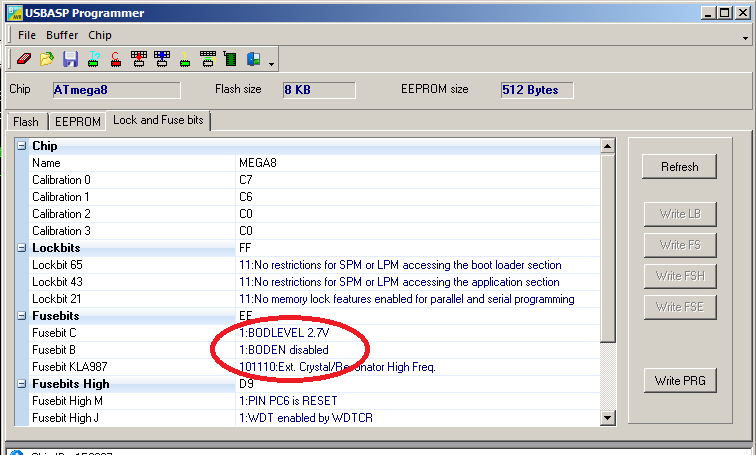Maximize the USBASP Programmer window
The image size is (756, 455).
(x=725, y=13)
